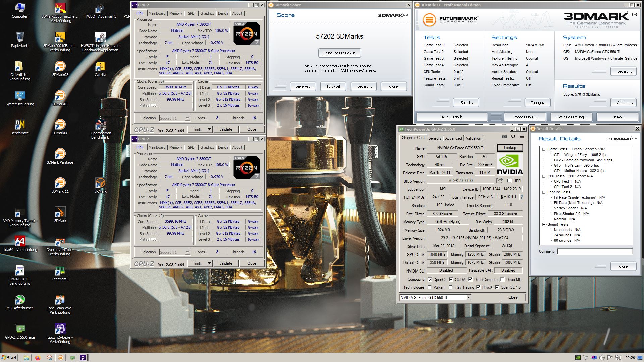Click the Tools dropdown arrow in lower CPU-Z window
This screenshot has height=362, width=644.
pos(209,263)
